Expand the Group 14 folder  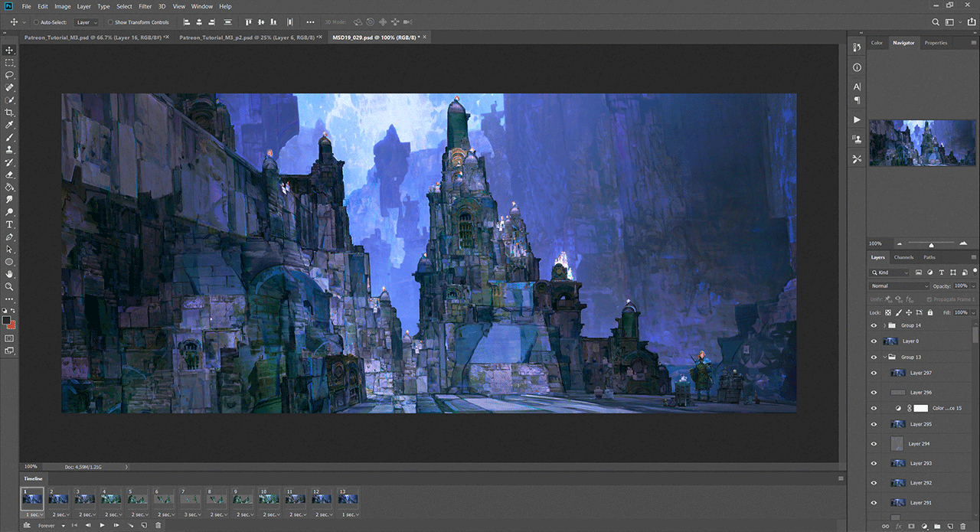coord(884,325)
